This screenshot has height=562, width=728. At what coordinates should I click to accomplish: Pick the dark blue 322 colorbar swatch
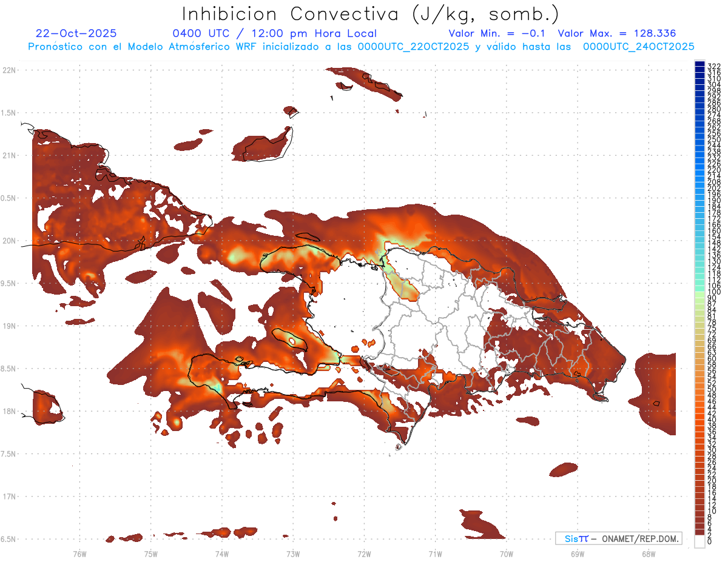click(699, 64)
